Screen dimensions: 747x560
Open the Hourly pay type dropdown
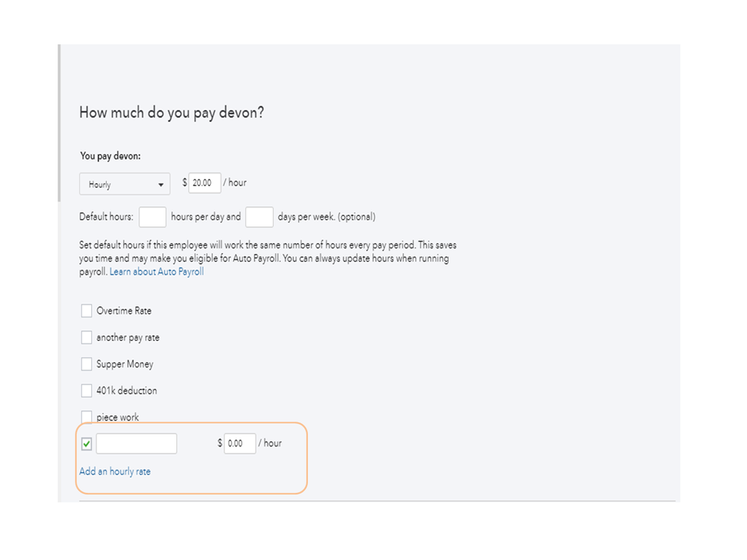124,184
